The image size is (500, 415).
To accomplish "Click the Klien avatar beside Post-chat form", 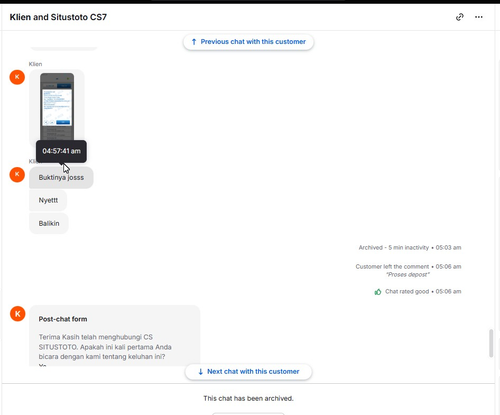I will point(17,314).
